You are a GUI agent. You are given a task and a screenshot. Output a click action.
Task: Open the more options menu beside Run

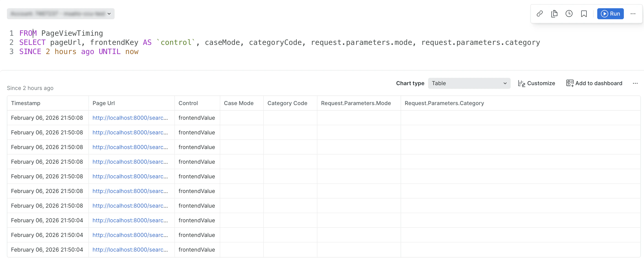click(633, 14)
